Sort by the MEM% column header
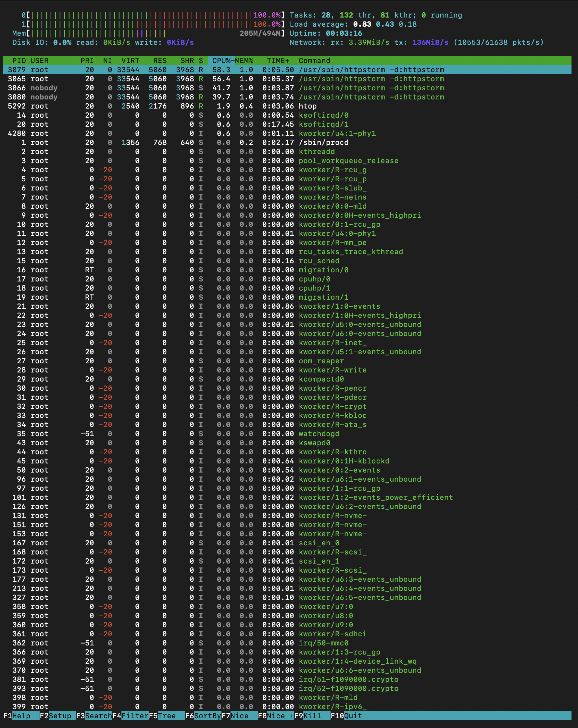This screenshot has height=728, width=578. (244, 61)
